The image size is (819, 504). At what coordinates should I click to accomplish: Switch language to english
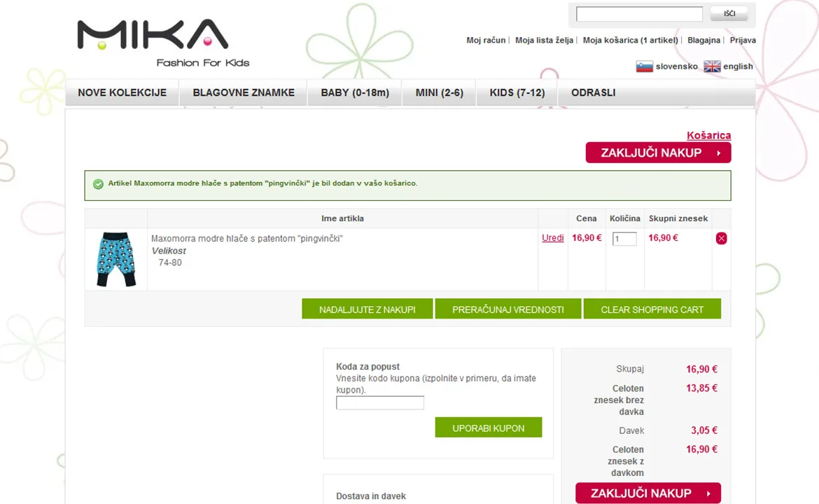point(738,66)
